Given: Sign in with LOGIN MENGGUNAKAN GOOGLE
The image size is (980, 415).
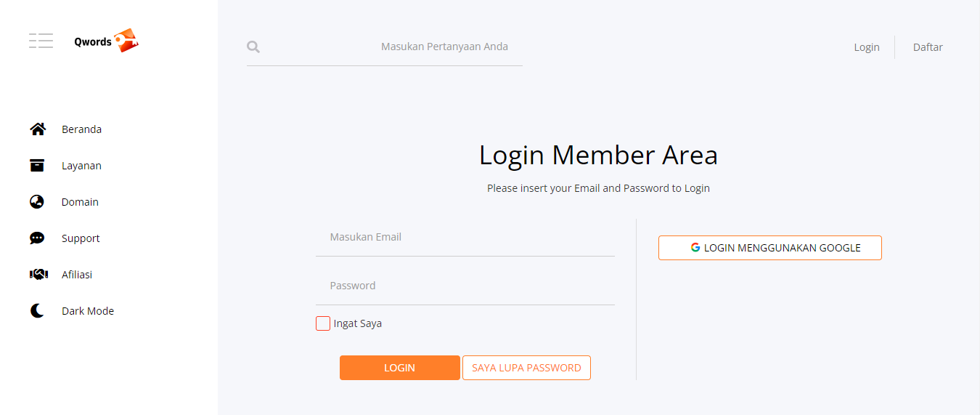Looking at the screenshot, I should pyautogui.click(x=769, y=248).
